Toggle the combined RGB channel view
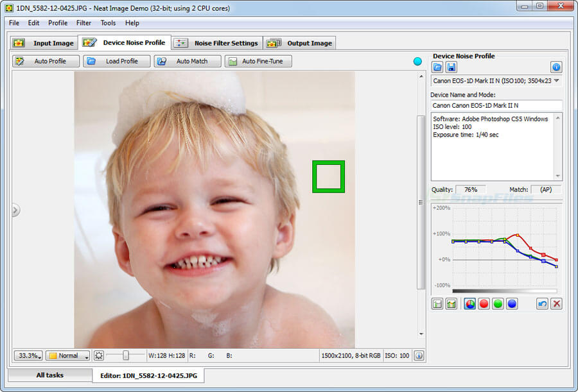 click(x=469, y=304)
